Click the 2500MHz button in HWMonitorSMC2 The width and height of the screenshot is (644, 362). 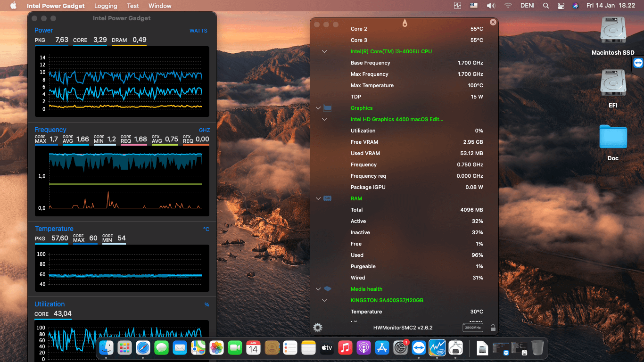(x=473, y=328)
